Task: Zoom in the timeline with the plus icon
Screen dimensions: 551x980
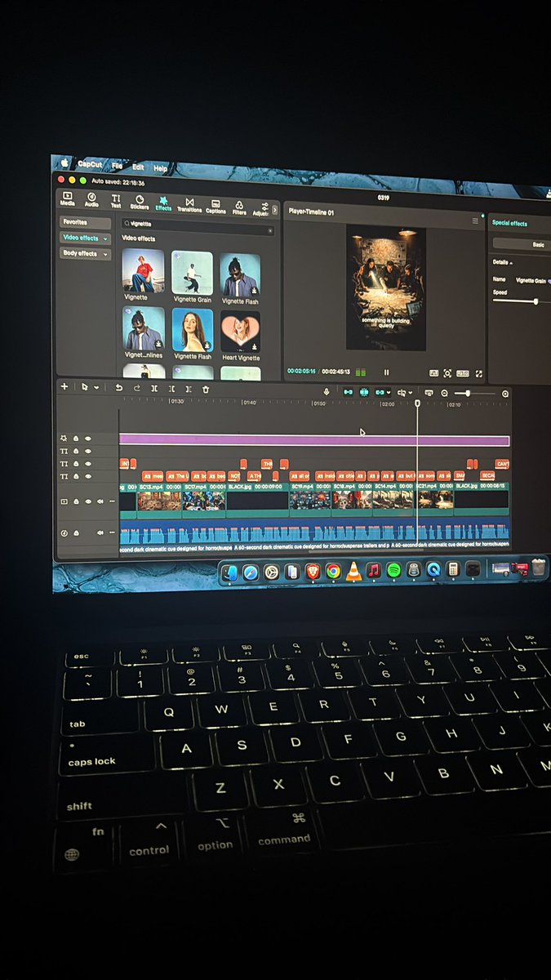Action: [x=505, y=394]
